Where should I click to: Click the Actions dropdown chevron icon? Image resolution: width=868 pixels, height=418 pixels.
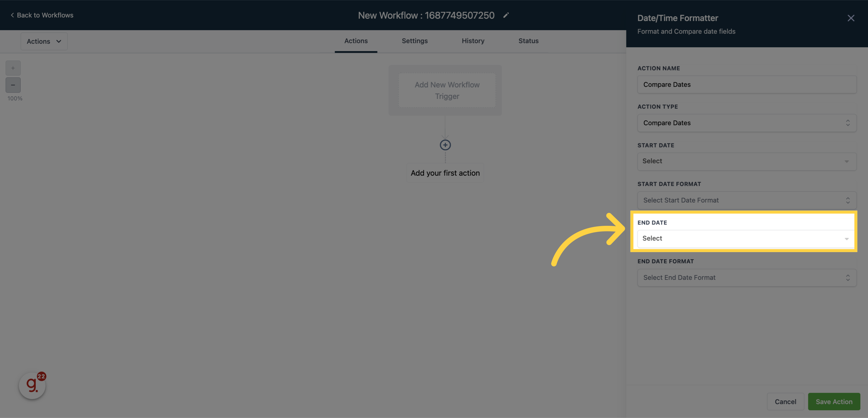59,41
